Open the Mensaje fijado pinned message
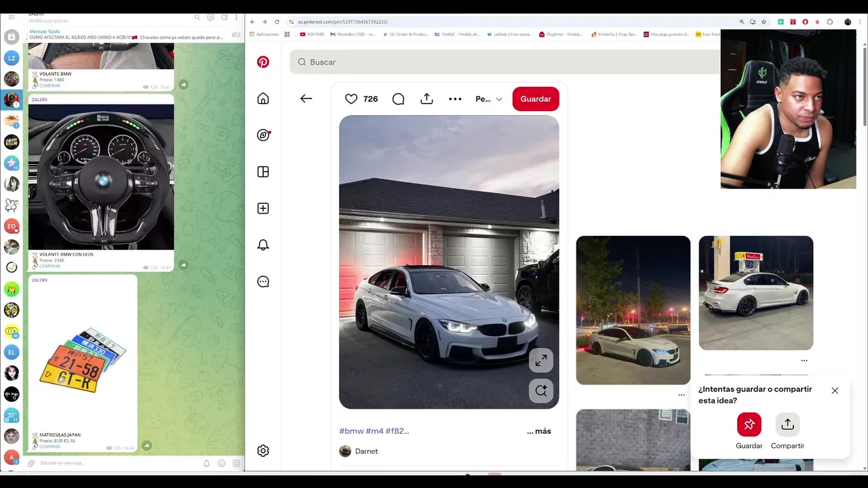Screen dimensions: 868x488 click(x=126, y=35)
